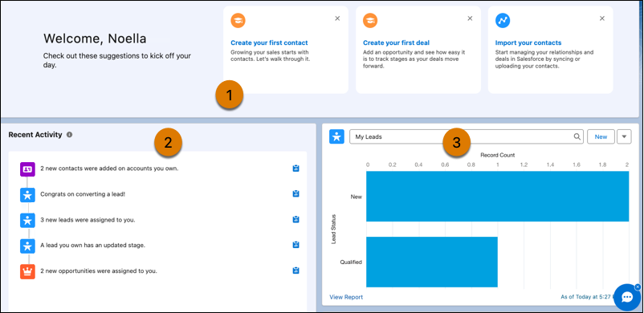
Task: Click the Recent Activity heading
Action: pos(35,134)
